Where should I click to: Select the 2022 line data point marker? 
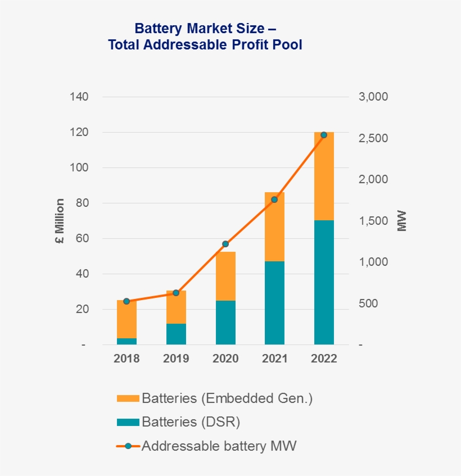pyautogui.click(x=324, y=135)
